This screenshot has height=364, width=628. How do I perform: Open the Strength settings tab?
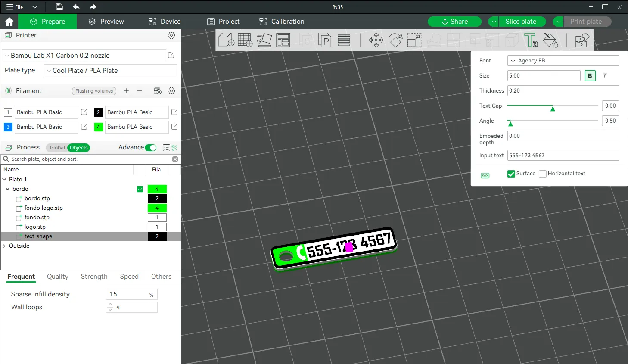click(94, 277)
